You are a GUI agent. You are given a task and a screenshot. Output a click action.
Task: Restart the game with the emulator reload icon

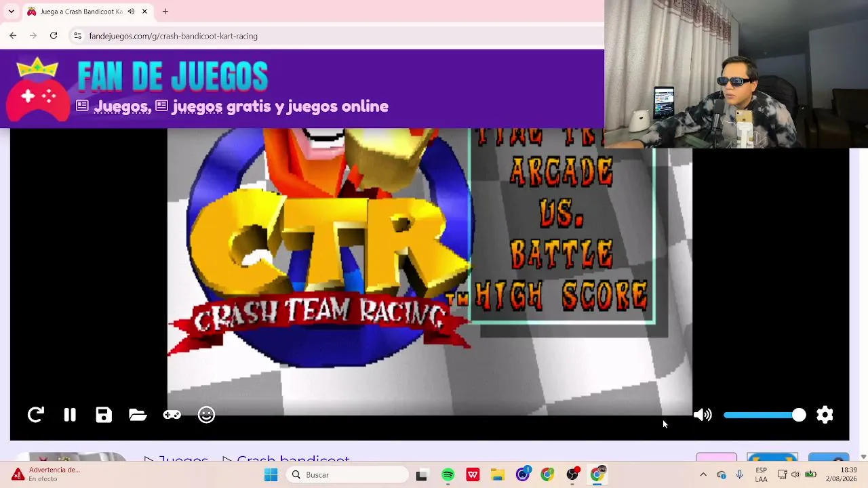pyautogui.click(x=36, y=415)
